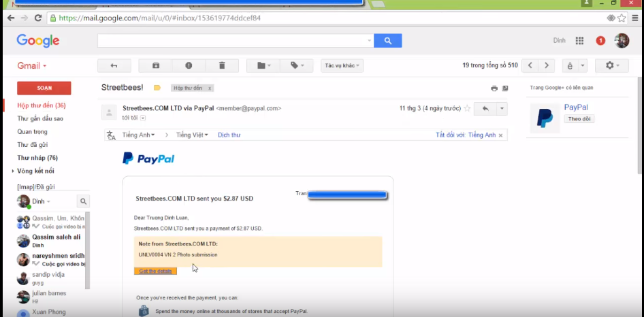644x317 pixels.
Task: Click the blue search button
Action: [388, 41]
